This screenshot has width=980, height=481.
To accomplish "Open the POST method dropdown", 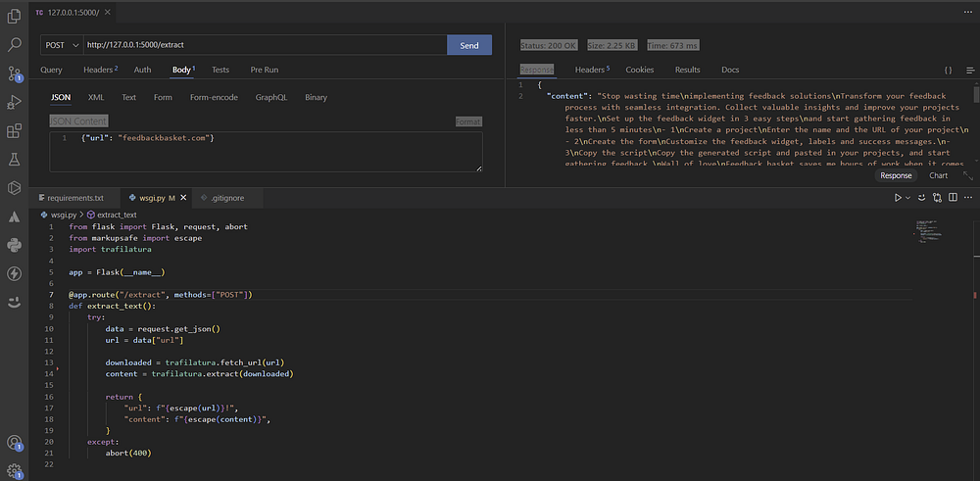I will [x=60, y=45].
